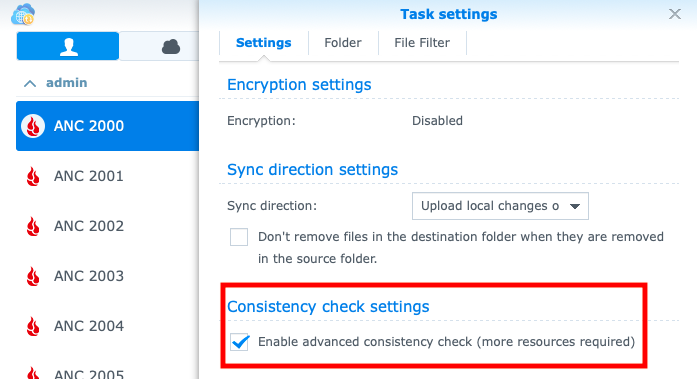Click the ANC 2004 flame icon
The height and width of the screenshot is (379, 697).
click(33, 327)
